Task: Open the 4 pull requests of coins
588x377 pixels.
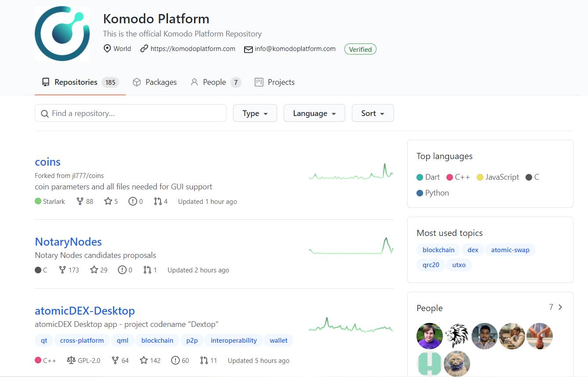Action: click(x=161, y=202)
